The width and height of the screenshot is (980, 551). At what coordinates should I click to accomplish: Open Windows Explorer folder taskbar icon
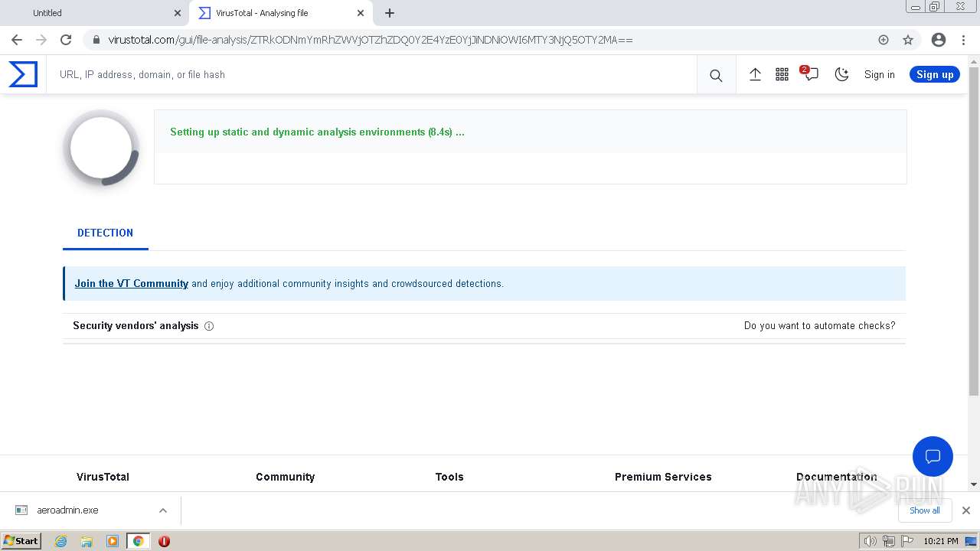[x=87, y=541]
